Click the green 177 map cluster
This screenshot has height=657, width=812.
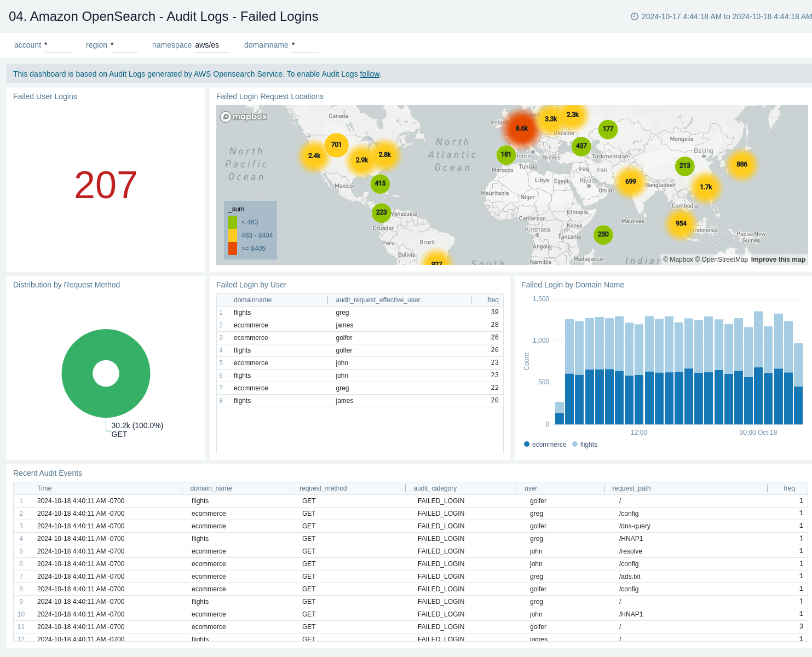(x=608, y=129)
